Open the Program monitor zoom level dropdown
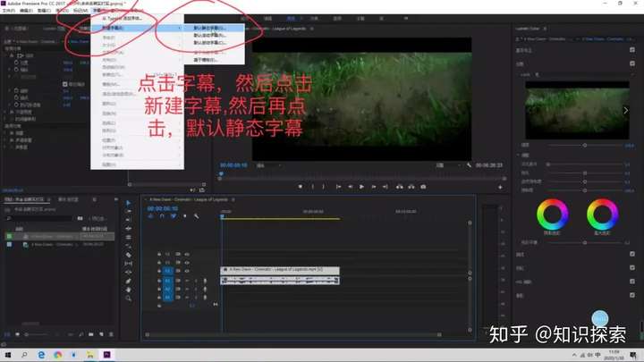 tap(269, 165)
